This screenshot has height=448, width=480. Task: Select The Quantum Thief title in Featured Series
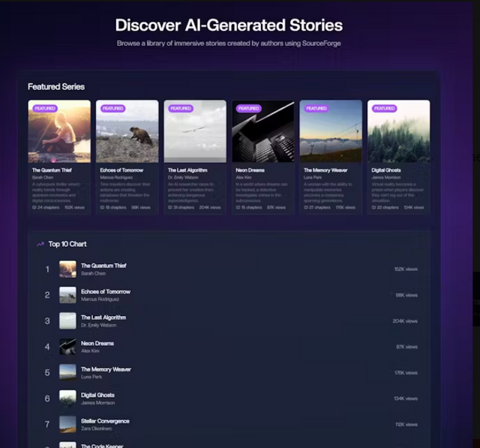pos(52,170)
